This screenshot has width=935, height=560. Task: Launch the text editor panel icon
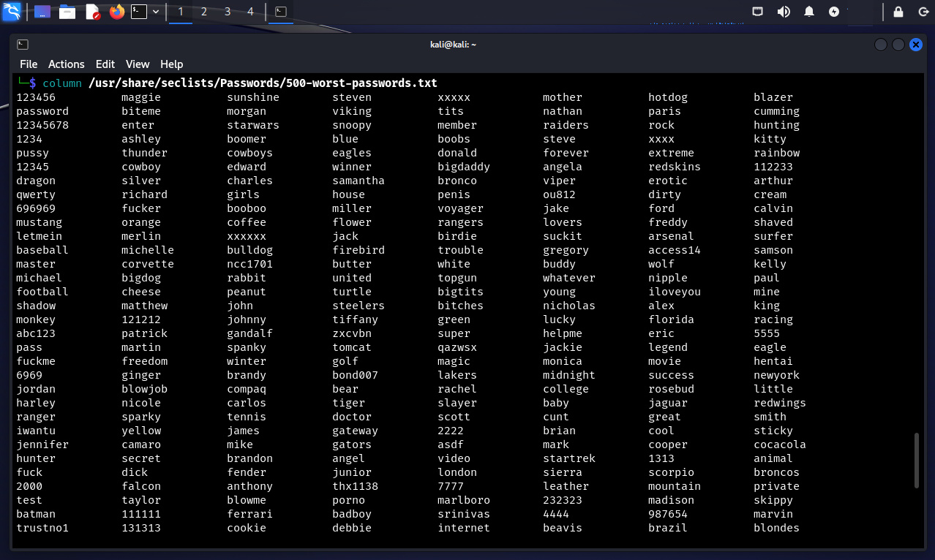tap(92, 12)
